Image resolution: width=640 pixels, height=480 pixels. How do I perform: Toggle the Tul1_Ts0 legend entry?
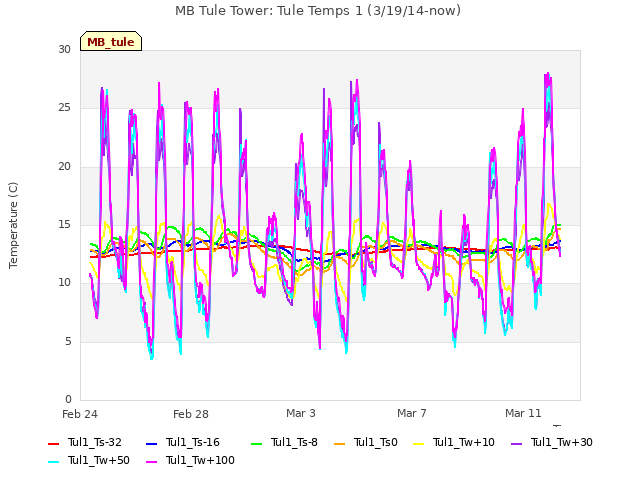(366, 442)
